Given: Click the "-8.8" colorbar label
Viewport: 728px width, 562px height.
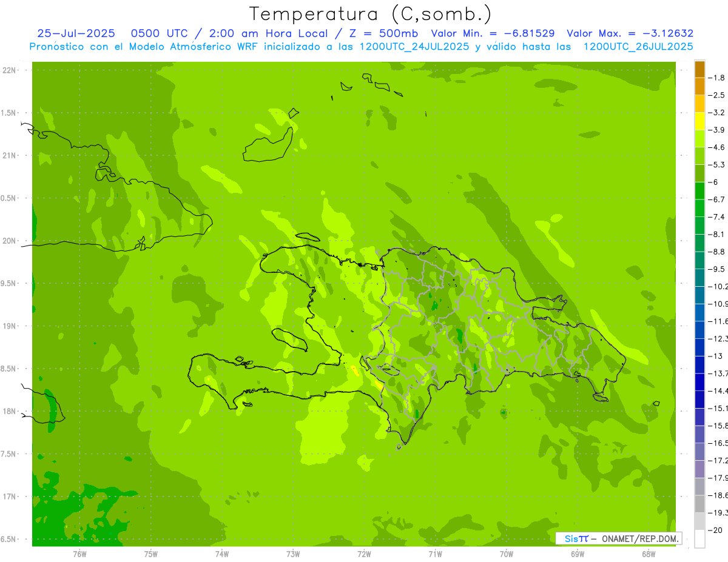Looking at the screenshot, I should pyautogui.click(x=718, y=252).
